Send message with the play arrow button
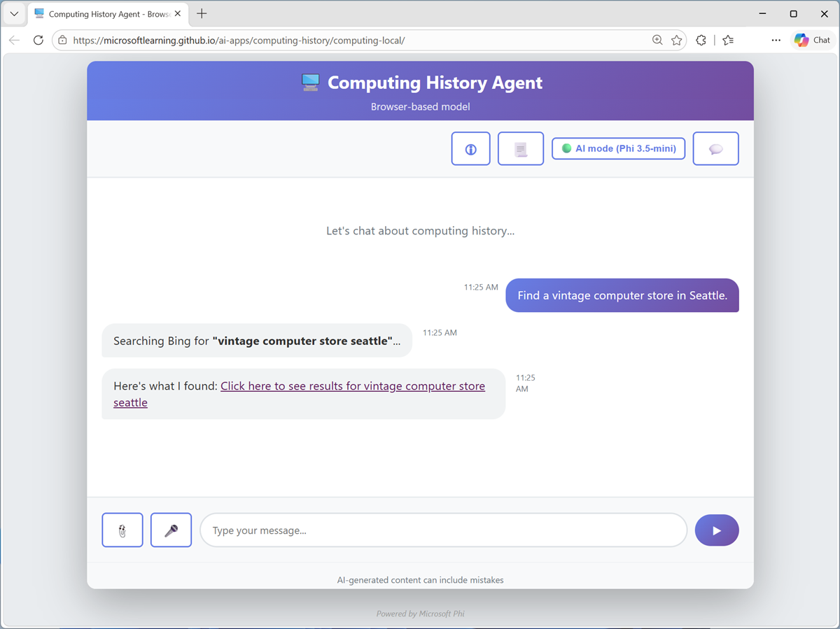The height and width of the screenshot is (629, 840). (717, 530)
